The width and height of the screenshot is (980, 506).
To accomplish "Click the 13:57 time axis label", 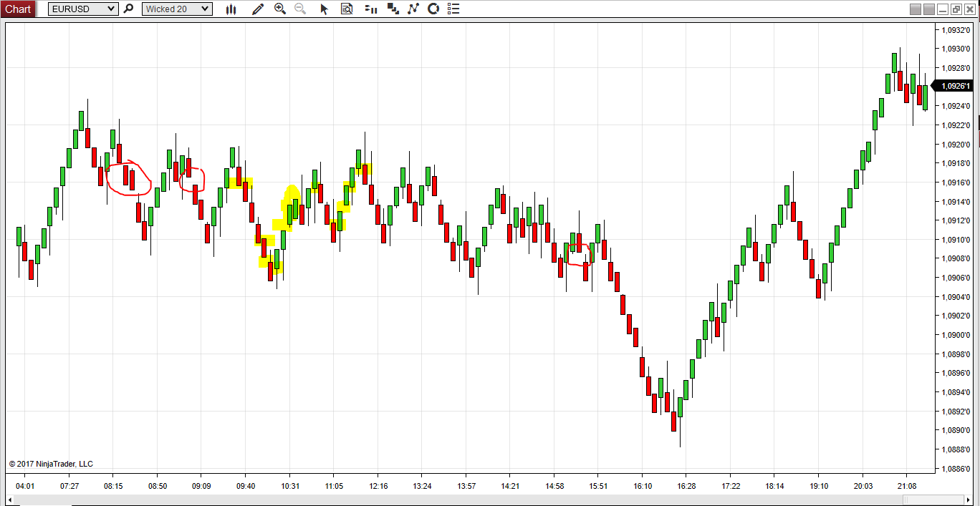I will (x=466, y=486).
